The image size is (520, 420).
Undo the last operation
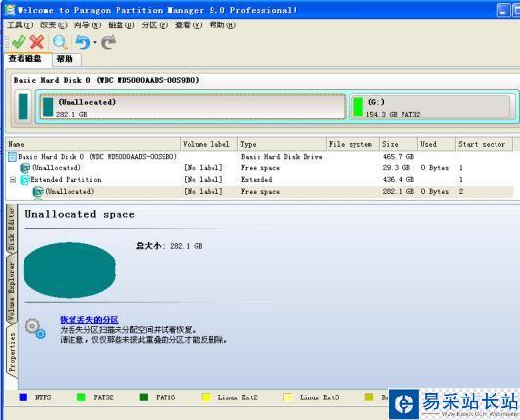[x=82, y=42]
